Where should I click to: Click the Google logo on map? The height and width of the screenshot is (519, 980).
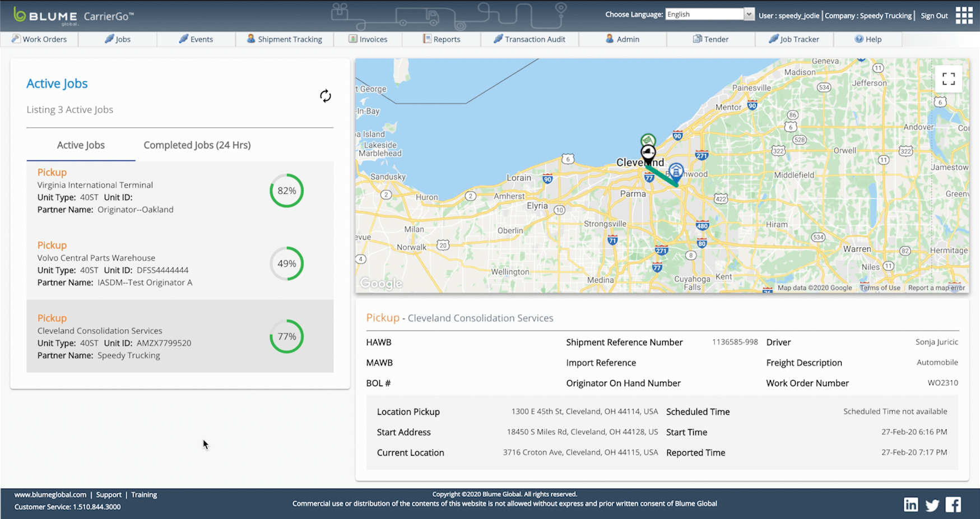point(381,284)
